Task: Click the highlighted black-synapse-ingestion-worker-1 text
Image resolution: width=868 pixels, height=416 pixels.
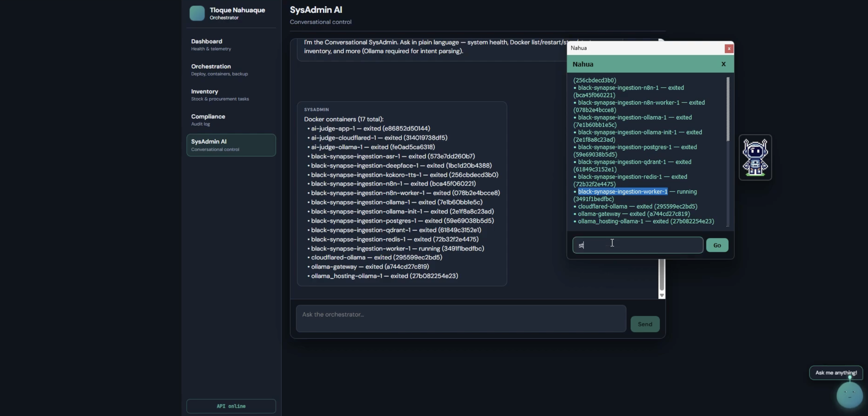Action: 622,192
